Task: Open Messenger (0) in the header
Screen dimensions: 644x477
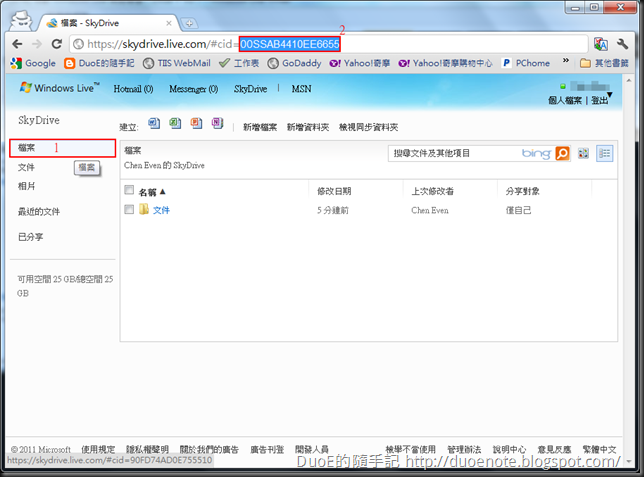Action: pos(193,89)
